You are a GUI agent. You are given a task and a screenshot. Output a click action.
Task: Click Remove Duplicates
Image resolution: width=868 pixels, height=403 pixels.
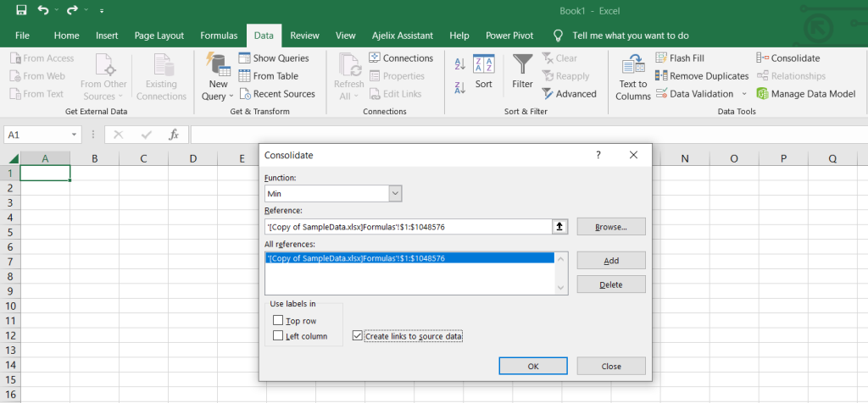click(x=702, y=75)
